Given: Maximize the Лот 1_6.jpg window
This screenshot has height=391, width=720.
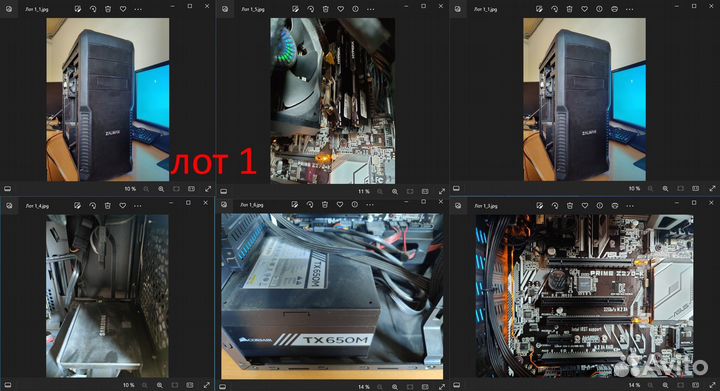Looking at the screenshot, I should (x=423, y=202).
